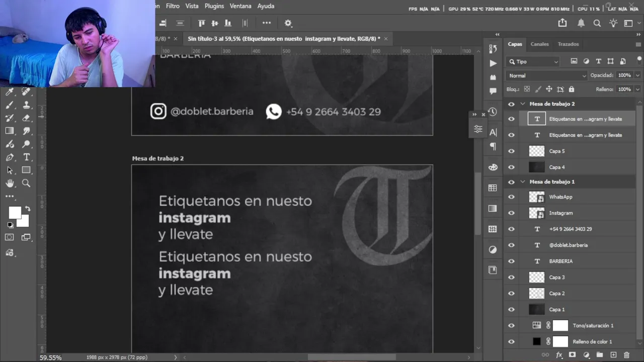Open the Filtro menu
644x362 pixels.
point(173,6)
